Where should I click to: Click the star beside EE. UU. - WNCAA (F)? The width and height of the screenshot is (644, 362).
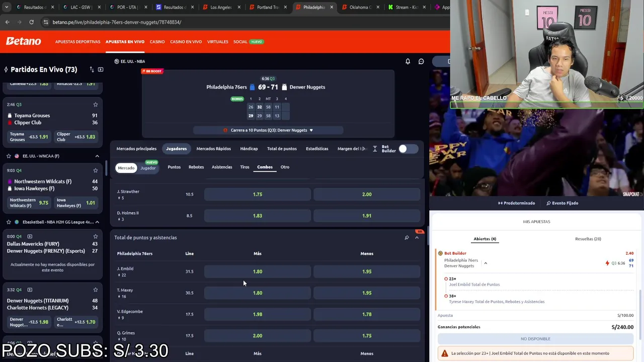point(9,156)
